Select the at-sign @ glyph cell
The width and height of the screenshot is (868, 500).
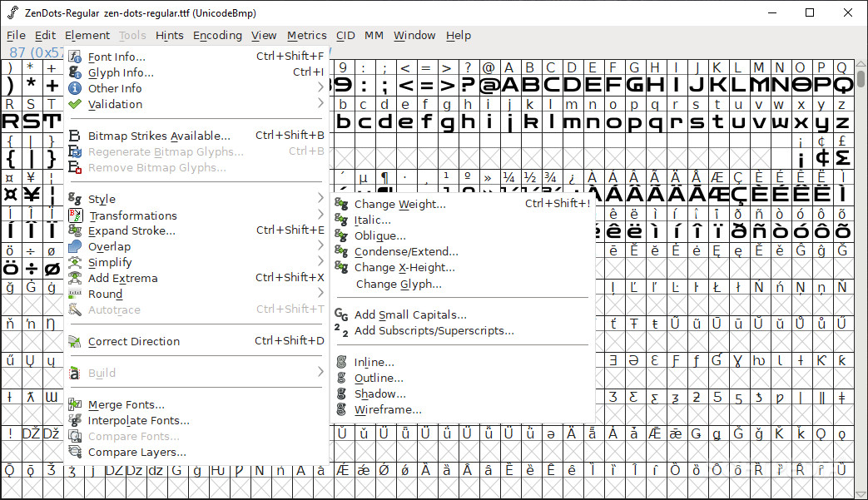[x=489, y=85]
